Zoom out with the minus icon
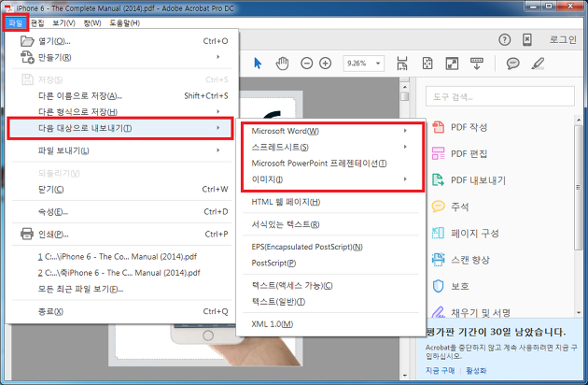Image resolution: width=588 pixels, height=385 pixels. [306, 64]
